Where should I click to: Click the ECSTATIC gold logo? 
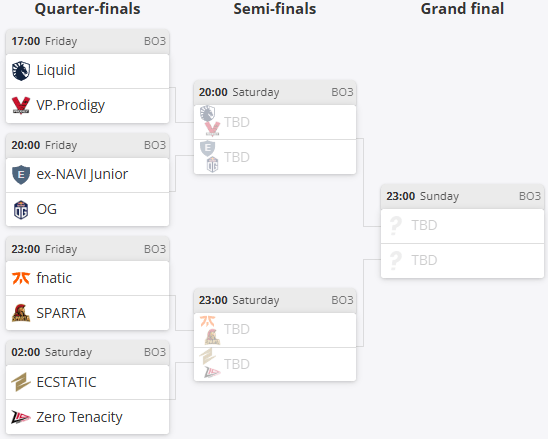21,382
